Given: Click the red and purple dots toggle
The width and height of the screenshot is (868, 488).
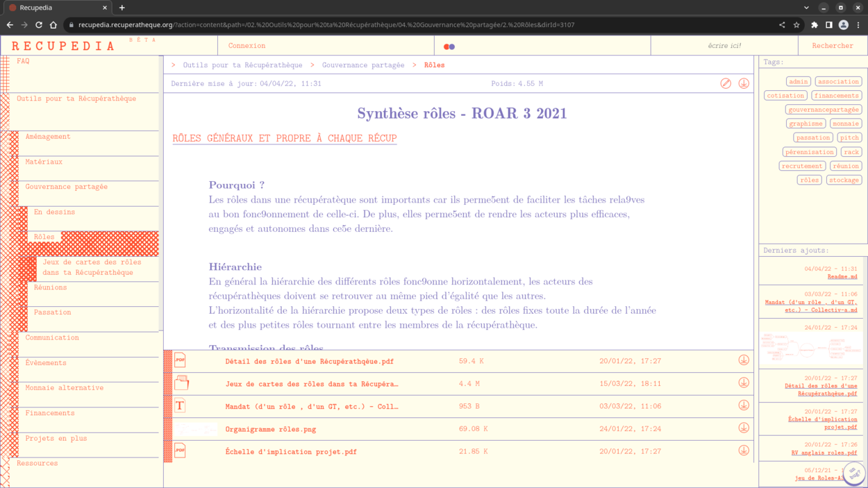Looking at the screenshot, I should pyautogui.click(x=449, y=47).
